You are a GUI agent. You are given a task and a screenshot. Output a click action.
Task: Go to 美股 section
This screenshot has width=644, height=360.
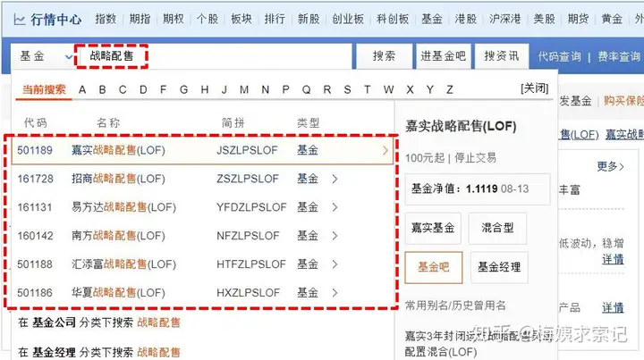[x=544, y=19]
